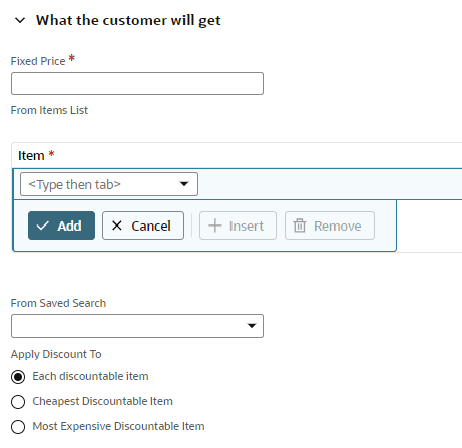The height and width of the screenshot is (448, 462).
Task: Click the From Saved Search field
Action: pyautogui.click(x=137, y=326)
